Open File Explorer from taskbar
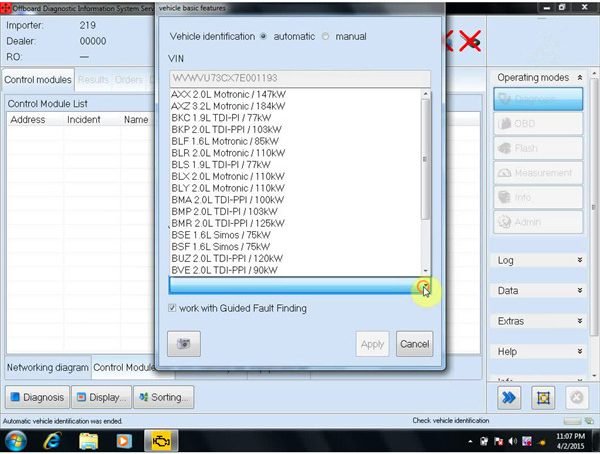Screen dimensions: 600x454 88,441
